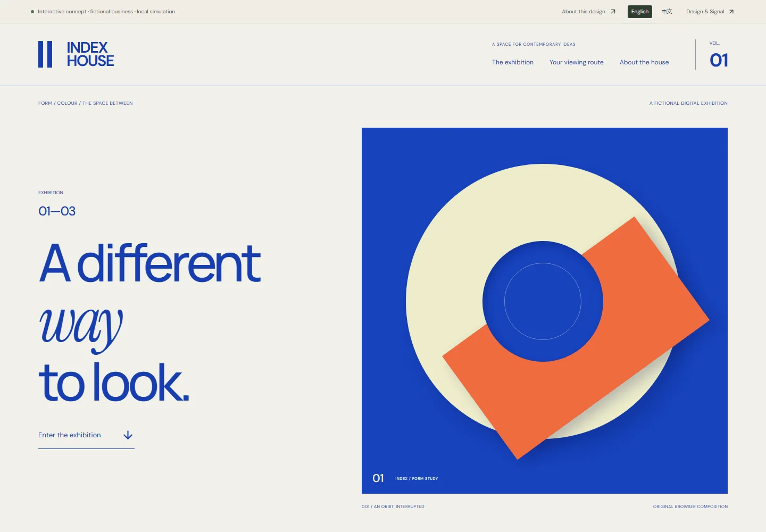Click the Enter the exhibition link
The height and width of the screenshot is (532, 766).
(x=86, y=436)
